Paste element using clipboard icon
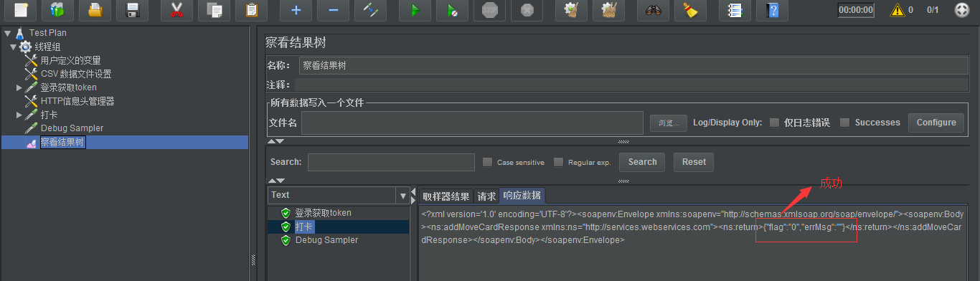 251,10
